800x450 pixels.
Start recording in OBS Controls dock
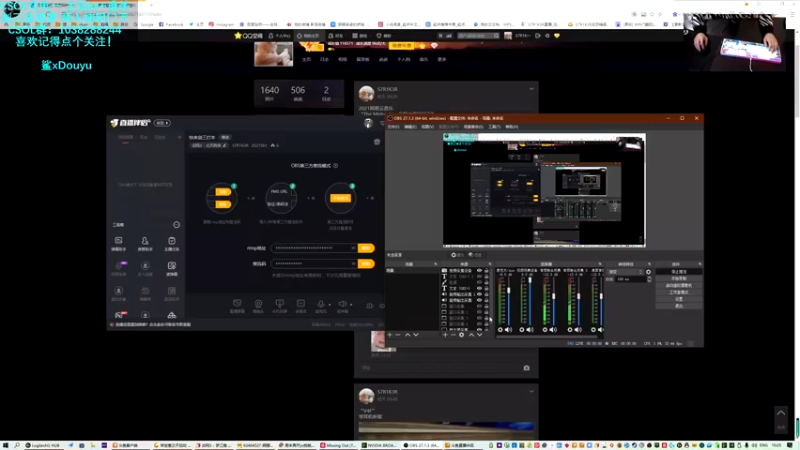[679, 279]
